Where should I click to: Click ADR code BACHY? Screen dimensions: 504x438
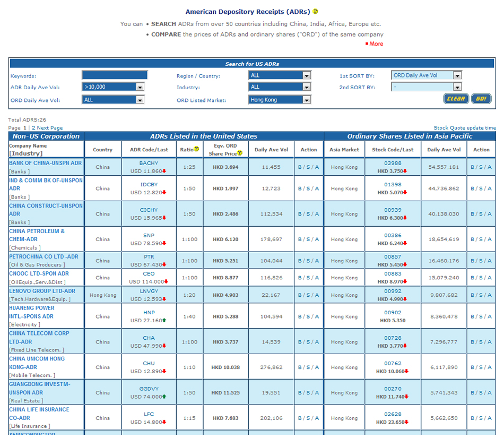coord(149,163)
